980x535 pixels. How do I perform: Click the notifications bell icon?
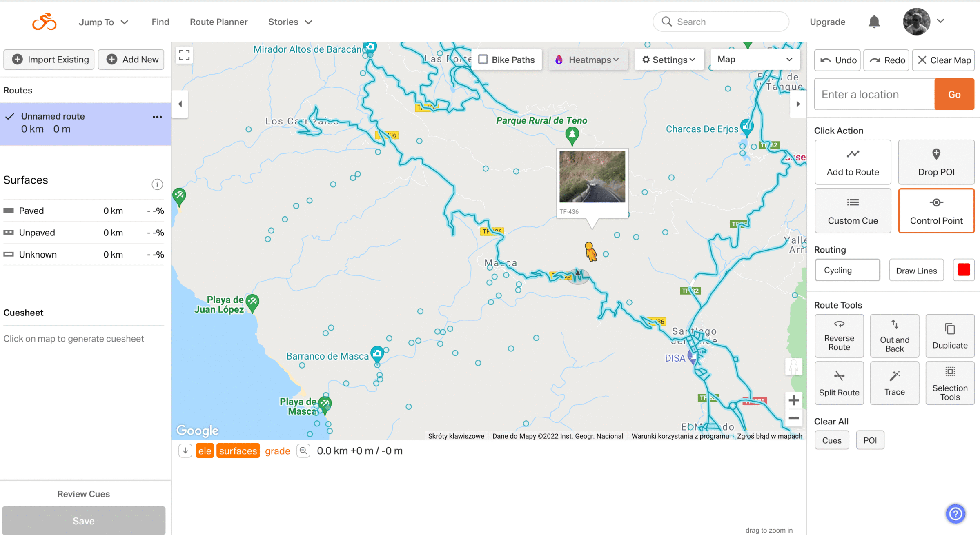click(874, 22)
